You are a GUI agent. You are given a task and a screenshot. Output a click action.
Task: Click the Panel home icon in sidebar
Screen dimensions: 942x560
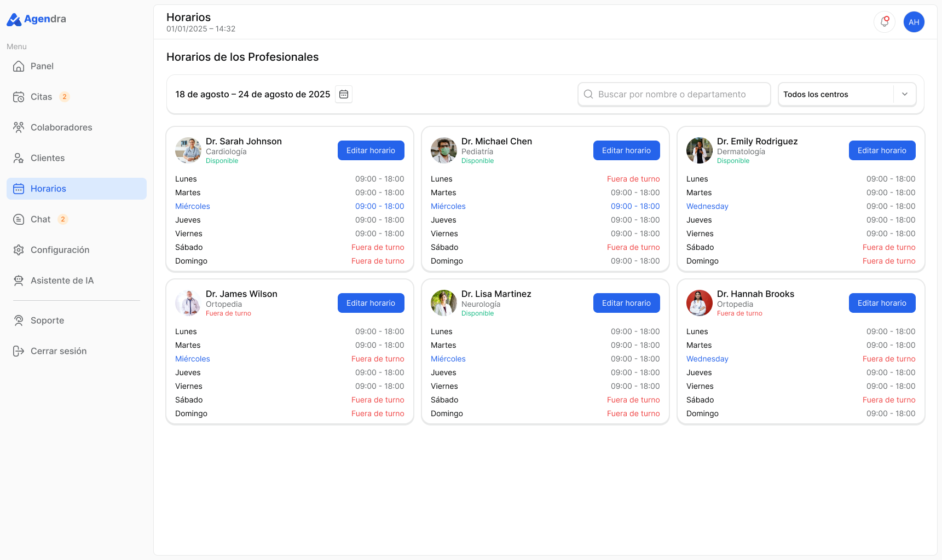(x=19, y=66)
